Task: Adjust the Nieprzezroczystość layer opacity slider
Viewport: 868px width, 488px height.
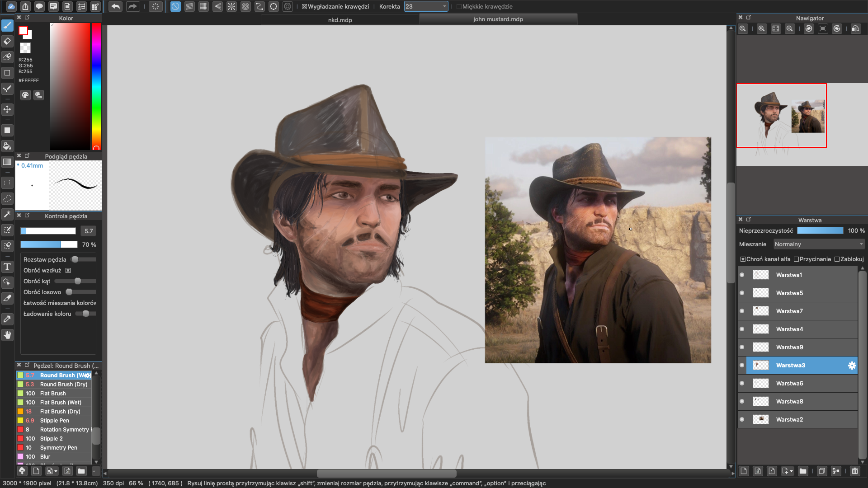Action: [x=820, y=231]
